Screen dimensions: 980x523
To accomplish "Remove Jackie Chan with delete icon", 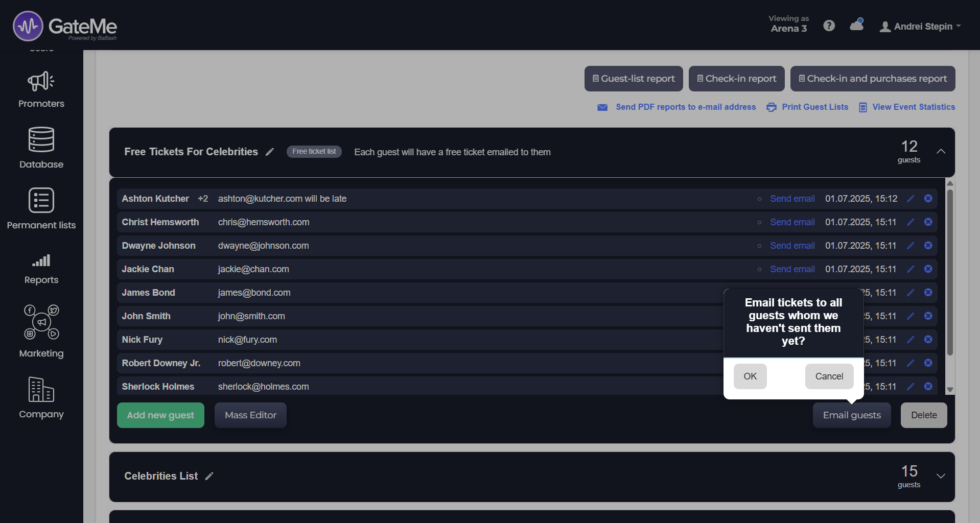I will click(928, 269).
